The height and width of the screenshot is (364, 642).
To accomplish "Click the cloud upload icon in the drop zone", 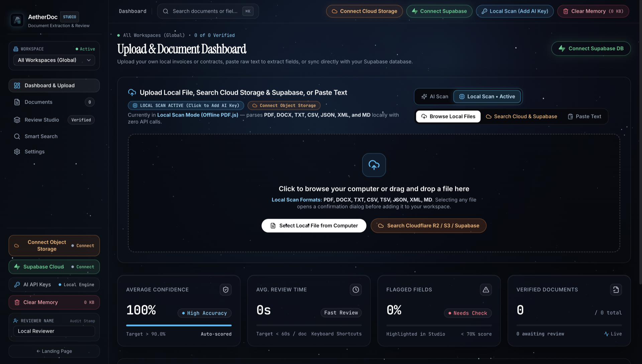I will click(x=374, y=165).
